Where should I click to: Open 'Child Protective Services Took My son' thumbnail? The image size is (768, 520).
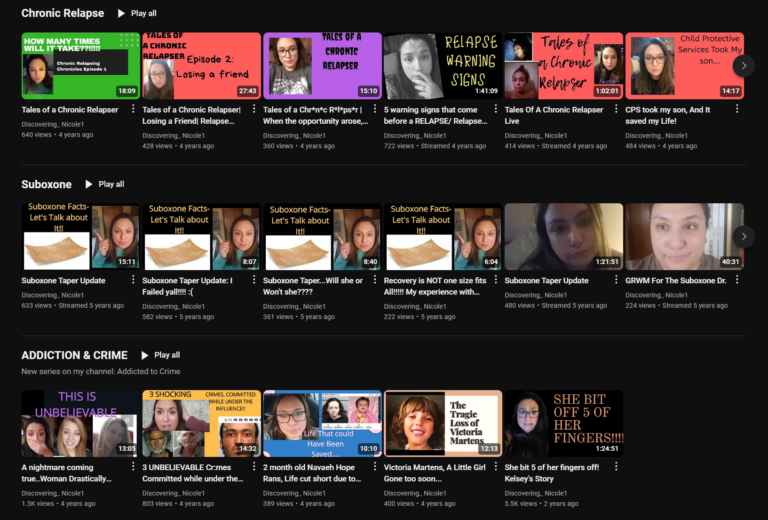pos(685,66)
